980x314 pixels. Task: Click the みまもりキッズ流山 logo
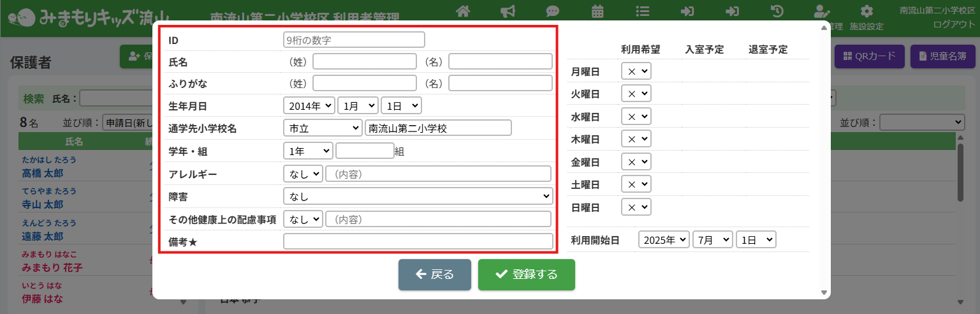[x=90, y=18]
